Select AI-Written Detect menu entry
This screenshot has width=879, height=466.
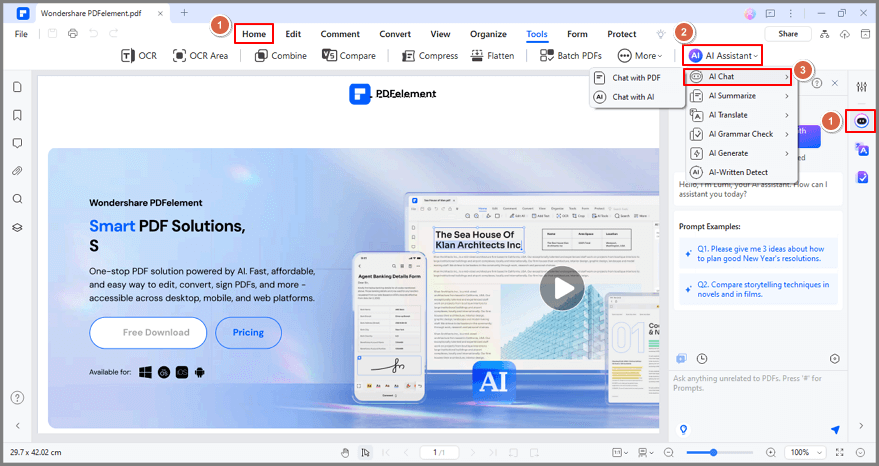tap(739, 172)
